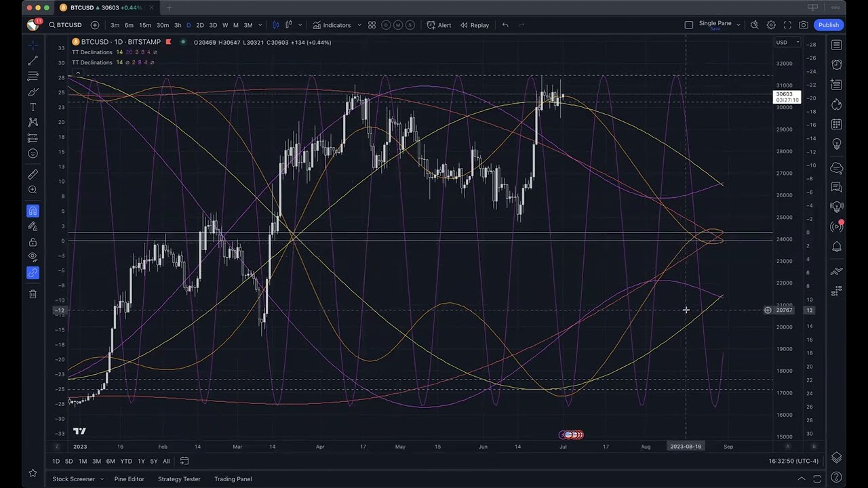Switch to the 3m interval
The width and height of the screenshot is (868, 488).
tap(115, 25)
